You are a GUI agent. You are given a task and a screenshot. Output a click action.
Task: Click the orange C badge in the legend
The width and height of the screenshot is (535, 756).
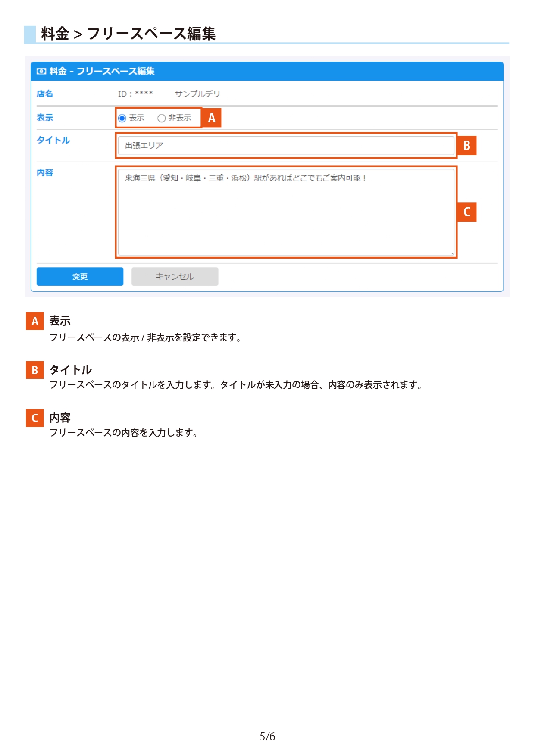pyautogui.click(x=35, y=418)
